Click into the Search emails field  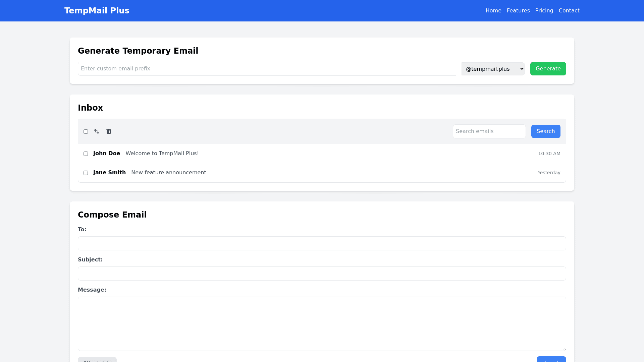(489, 131)
